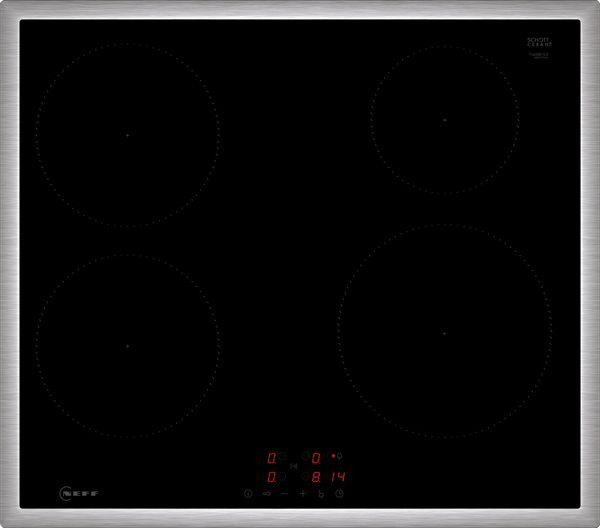This screenshot has width=600, height=528.
Task: Click center of small top-right cooking zone
Action: [x=444, y=119]
